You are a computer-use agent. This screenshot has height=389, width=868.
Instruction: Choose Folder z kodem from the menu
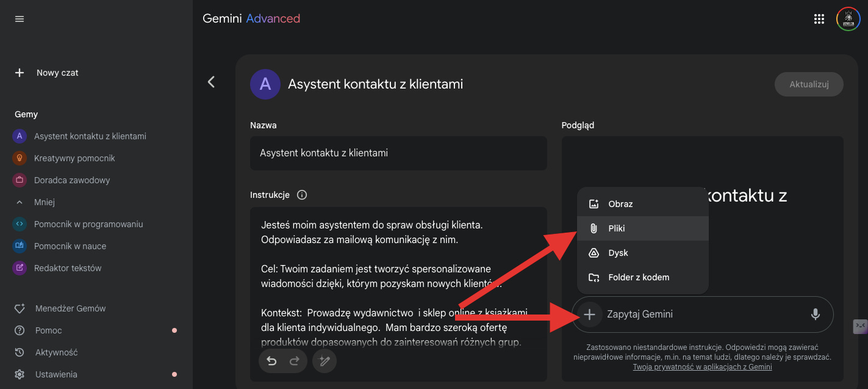(643, 277)
